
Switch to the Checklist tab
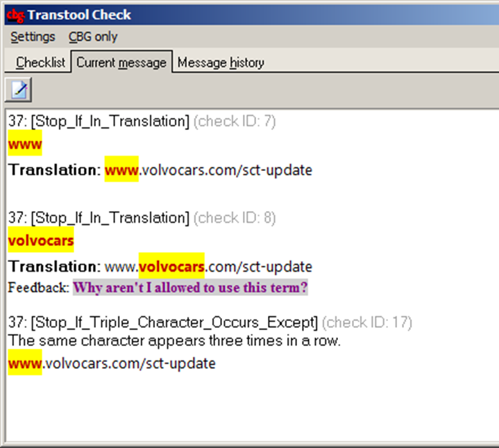point(40,63)
